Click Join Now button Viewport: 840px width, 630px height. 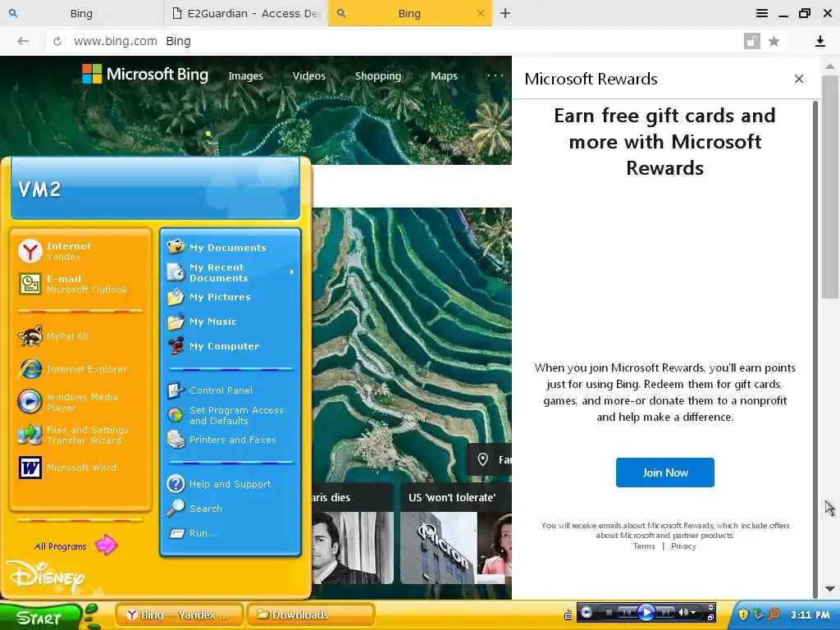[x=664, y=472]
